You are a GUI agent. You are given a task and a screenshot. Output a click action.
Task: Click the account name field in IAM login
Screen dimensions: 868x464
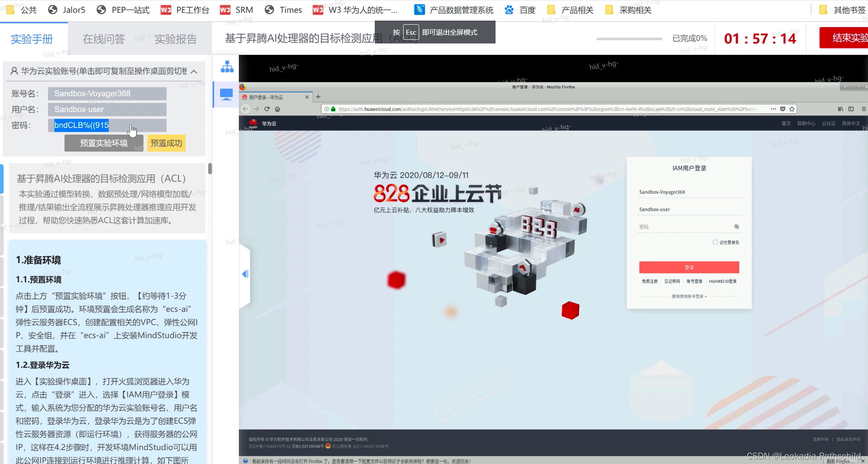pos(690,192)
